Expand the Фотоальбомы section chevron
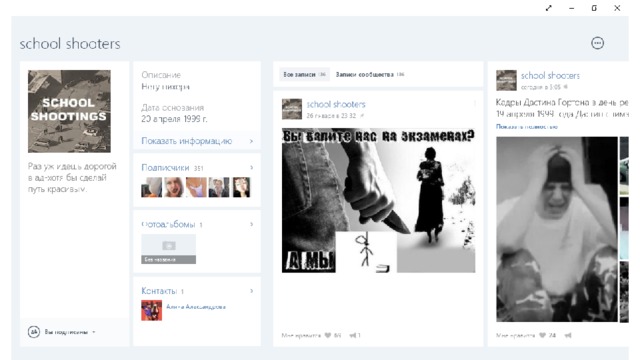The image size is (640, 360). 251,224
